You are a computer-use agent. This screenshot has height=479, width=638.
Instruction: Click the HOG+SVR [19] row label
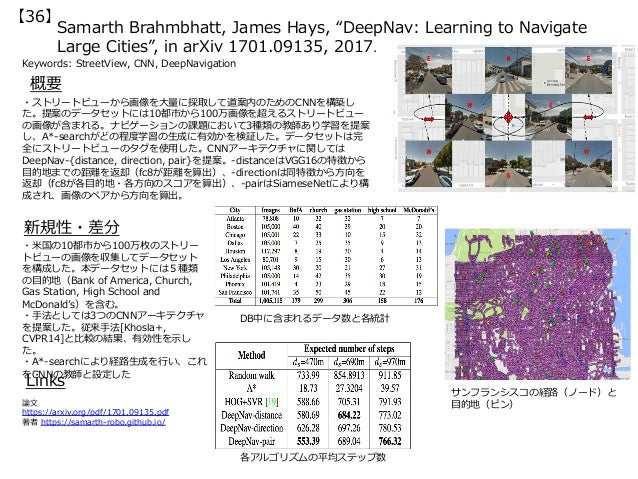pos(251,402)
